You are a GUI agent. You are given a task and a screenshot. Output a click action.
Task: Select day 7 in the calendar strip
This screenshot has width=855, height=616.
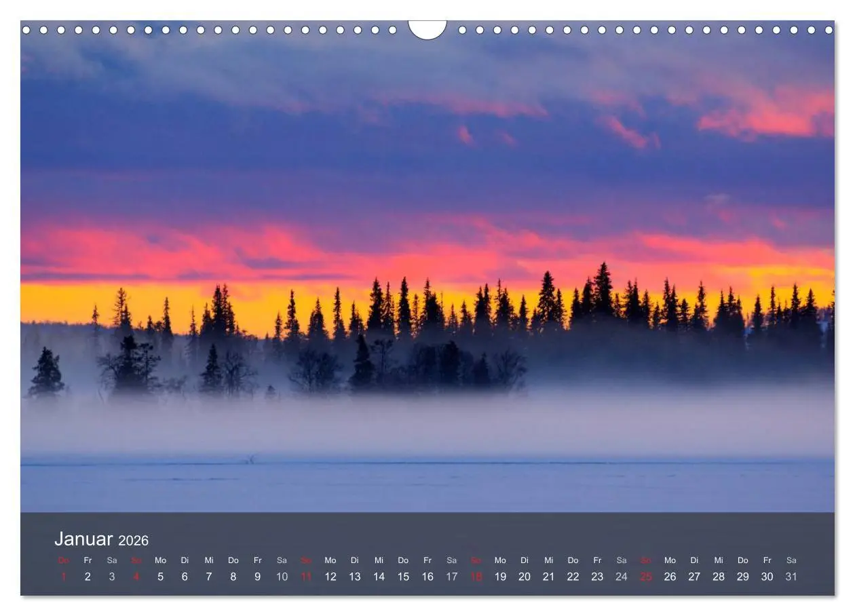209,577
